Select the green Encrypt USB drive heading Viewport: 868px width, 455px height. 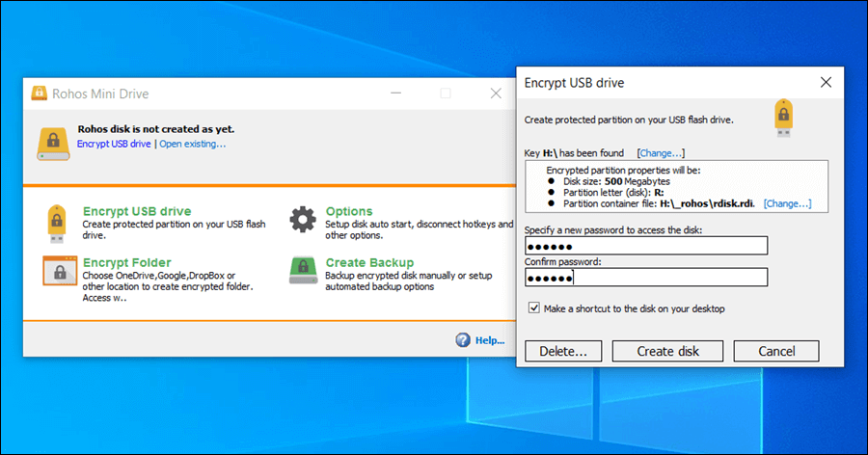(137, 211)
